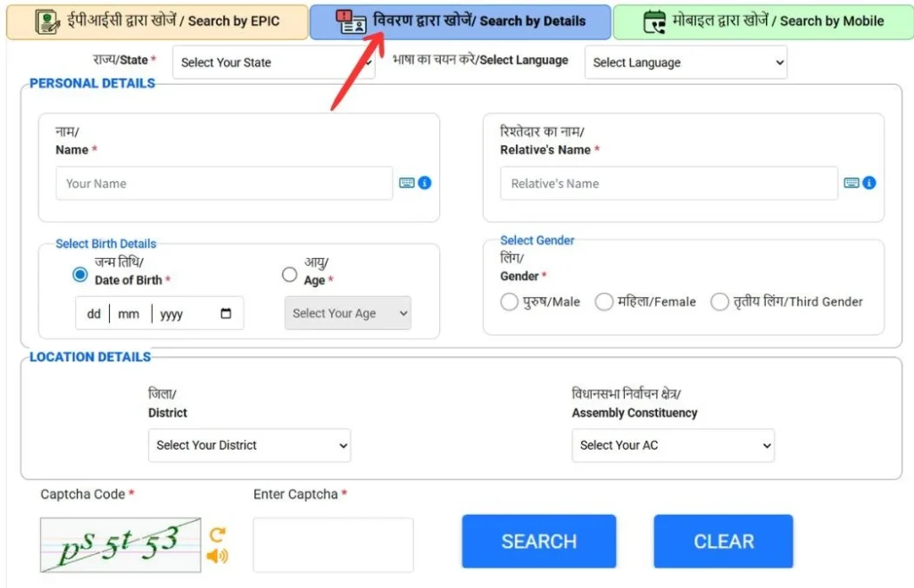914x588 pixels.
Task: Click the mobile icon on Search by Mobile tab
Action: (x=653, y=20)
